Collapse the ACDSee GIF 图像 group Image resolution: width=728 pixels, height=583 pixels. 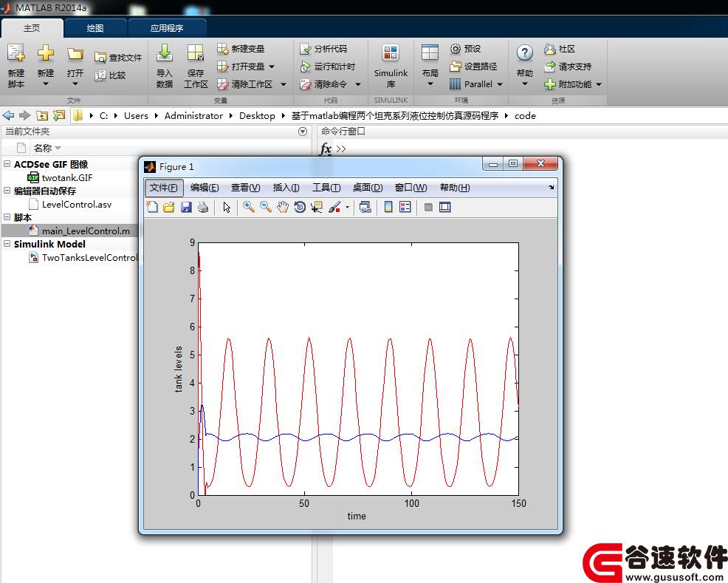(x=7, y=164)
